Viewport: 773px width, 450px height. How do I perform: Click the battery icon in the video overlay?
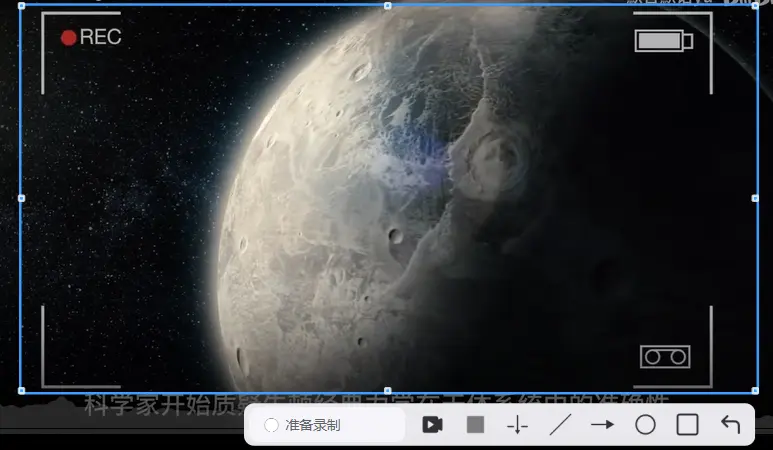click(x=663, y=41)
